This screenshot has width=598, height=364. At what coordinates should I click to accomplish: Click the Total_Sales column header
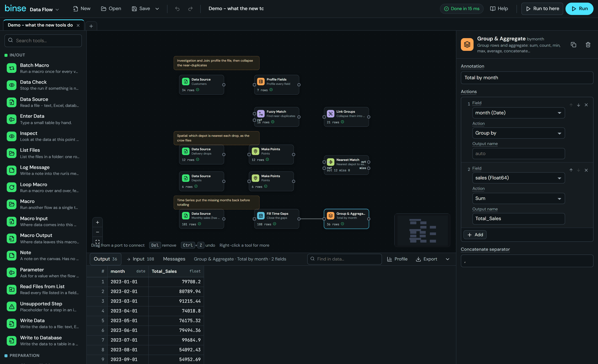(176, 271)
